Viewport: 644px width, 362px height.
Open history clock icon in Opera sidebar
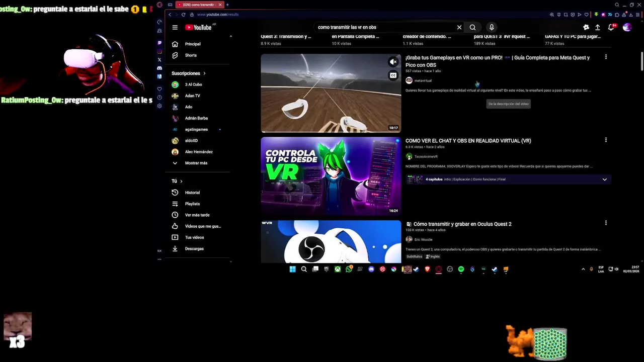159,98
